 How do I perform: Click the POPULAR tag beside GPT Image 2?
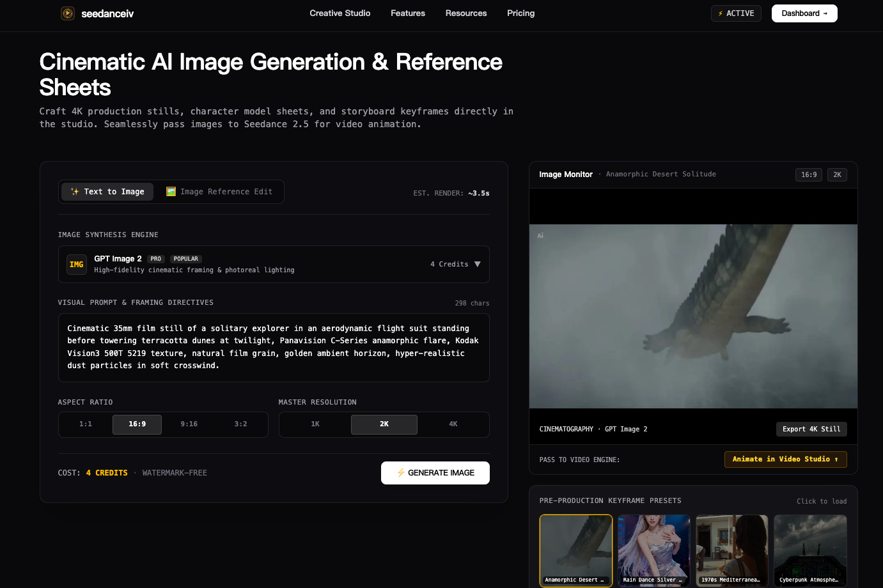click(186, 259)
